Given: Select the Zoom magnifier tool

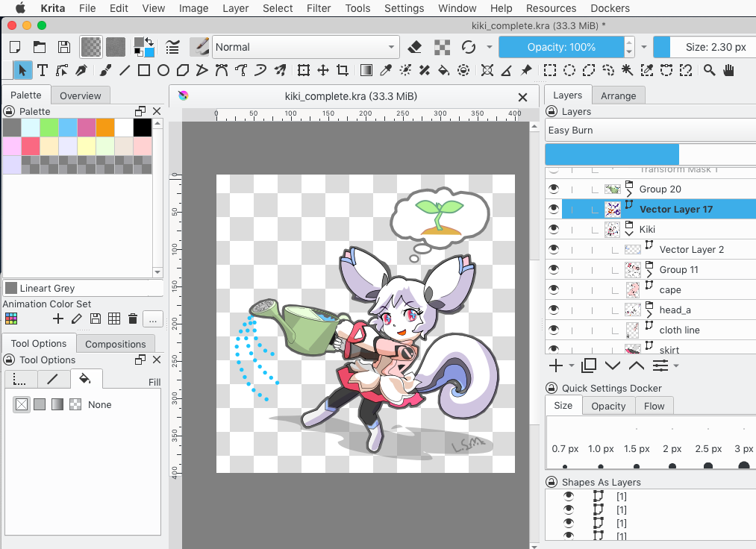Looking at the screenshot, I should (709, 70).
